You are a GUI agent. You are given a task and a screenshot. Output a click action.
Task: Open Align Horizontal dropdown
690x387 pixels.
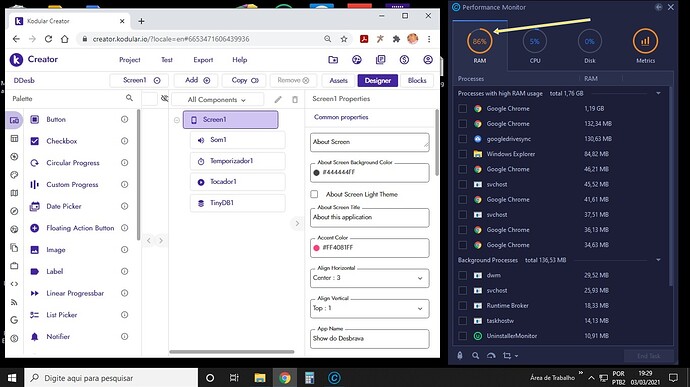click(370, 278)
